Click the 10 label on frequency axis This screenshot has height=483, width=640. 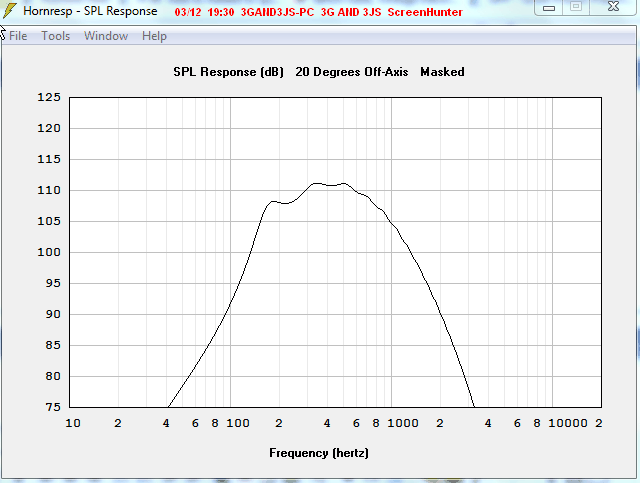click(x=73, y=423)
